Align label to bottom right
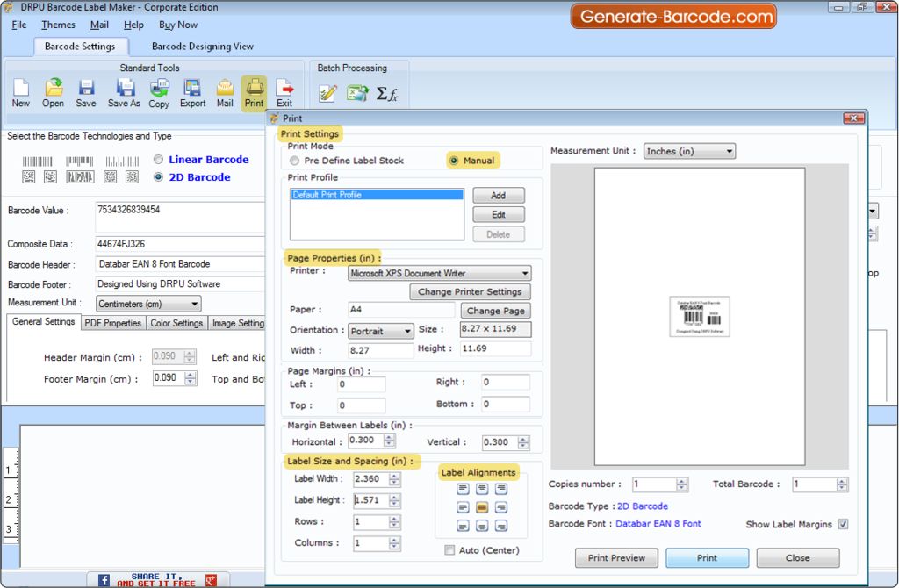Image resolution: width=899 pixels, height=588 pixels. [x=501, y=526]
